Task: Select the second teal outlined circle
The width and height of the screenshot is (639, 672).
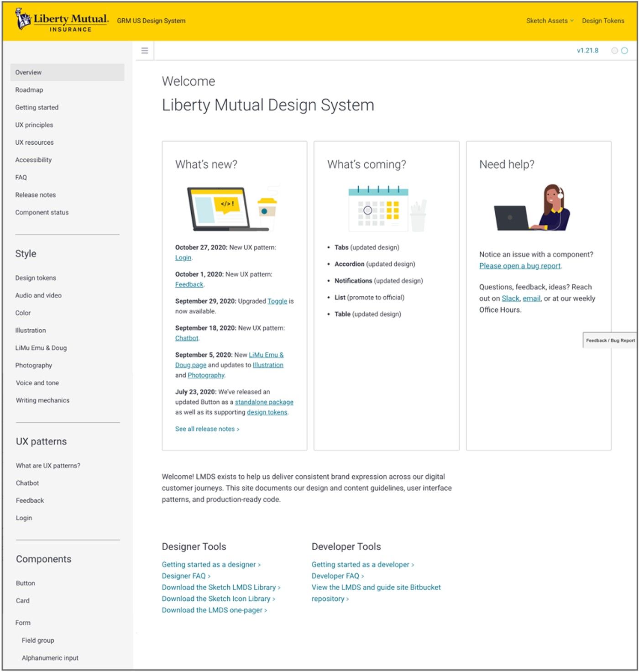Action: pyautogui.click(x=624, y=51)
